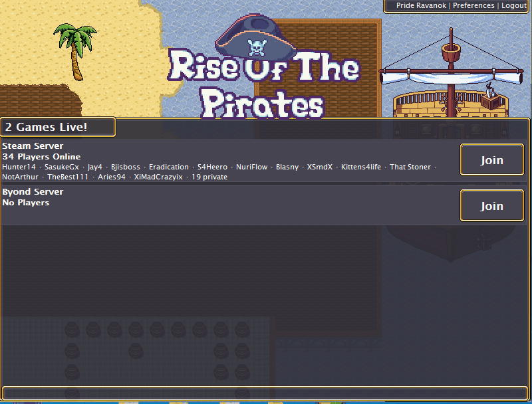Click the No Players text
Viewport: 532px width, 404px height.
pyautogui.click(x=26, y=203)
